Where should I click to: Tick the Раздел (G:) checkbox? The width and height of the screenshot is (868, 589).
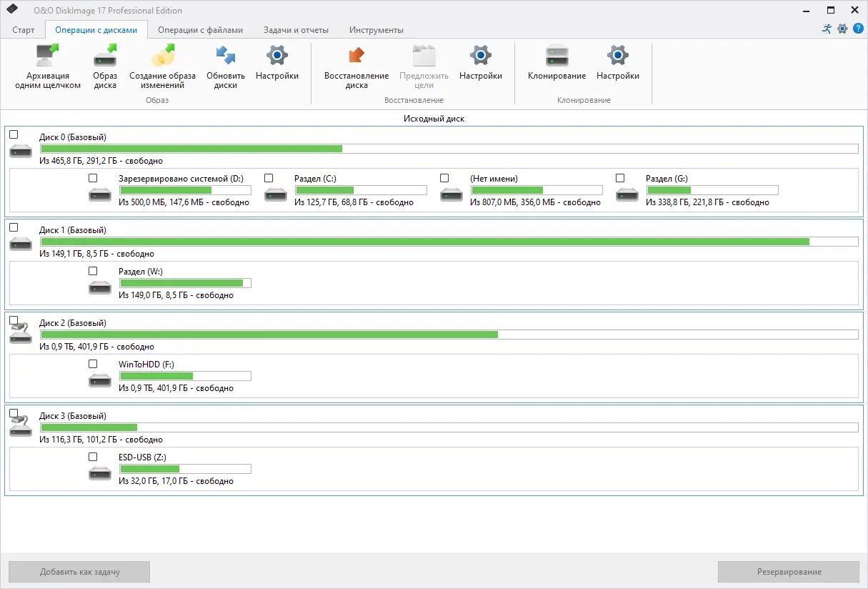pyautogui.click(x=620, y=178)
